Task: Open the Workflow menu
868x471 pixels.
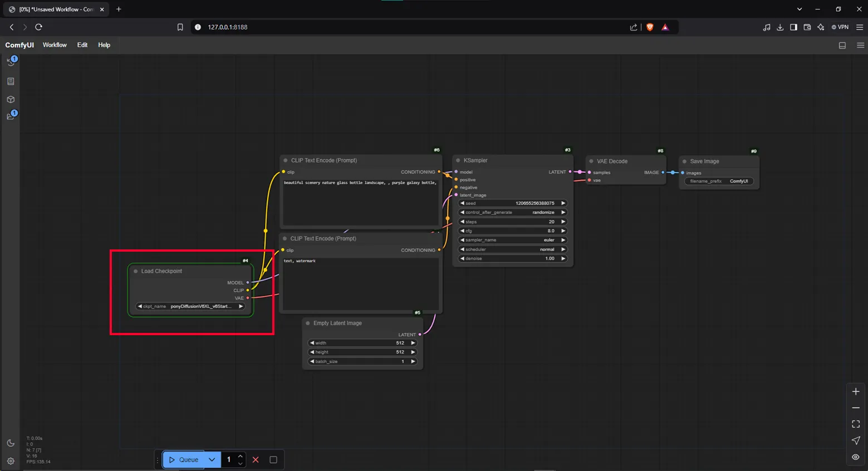Action: point(55,45)
